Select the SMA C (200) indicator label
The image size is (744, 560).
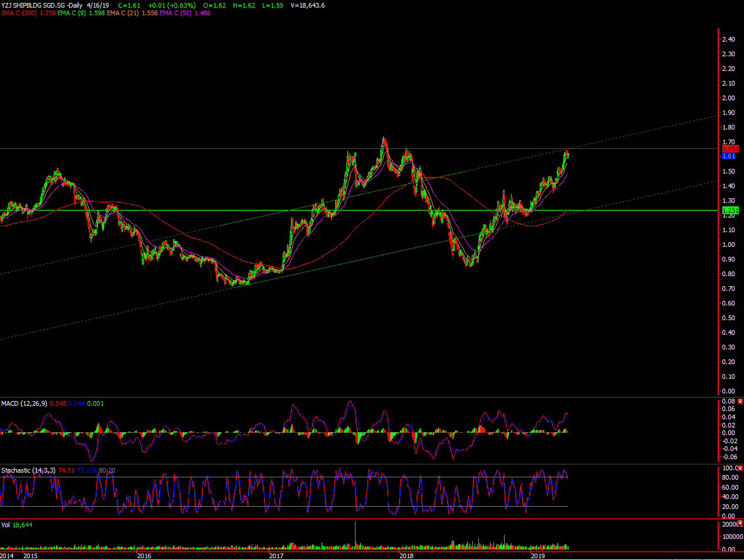[x=19, y=13]
